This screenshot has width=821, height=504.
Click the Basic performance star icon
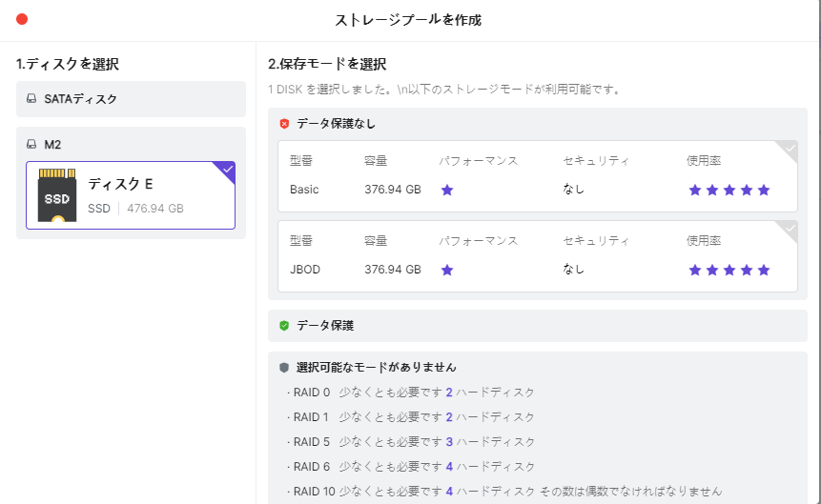pos(447,190)
